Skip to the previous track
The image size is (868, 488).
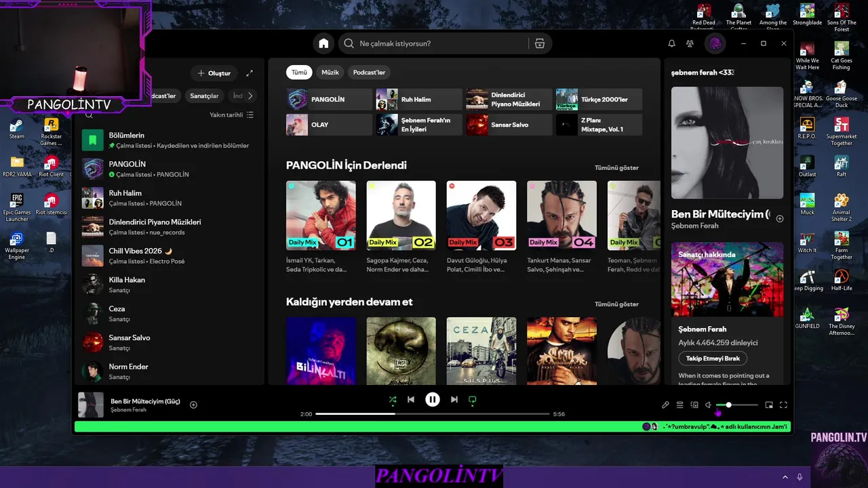coord(411,400)
